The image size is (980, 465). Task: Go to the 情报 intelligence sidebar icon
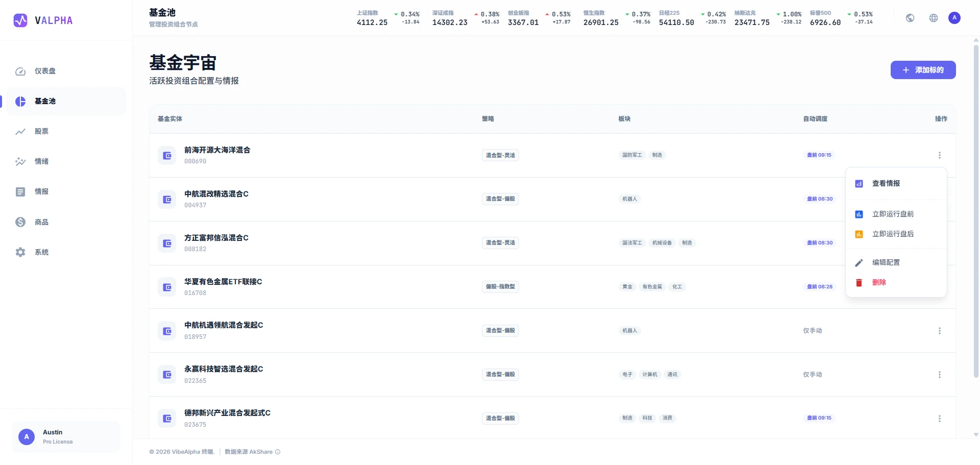[x=20, y=192]
